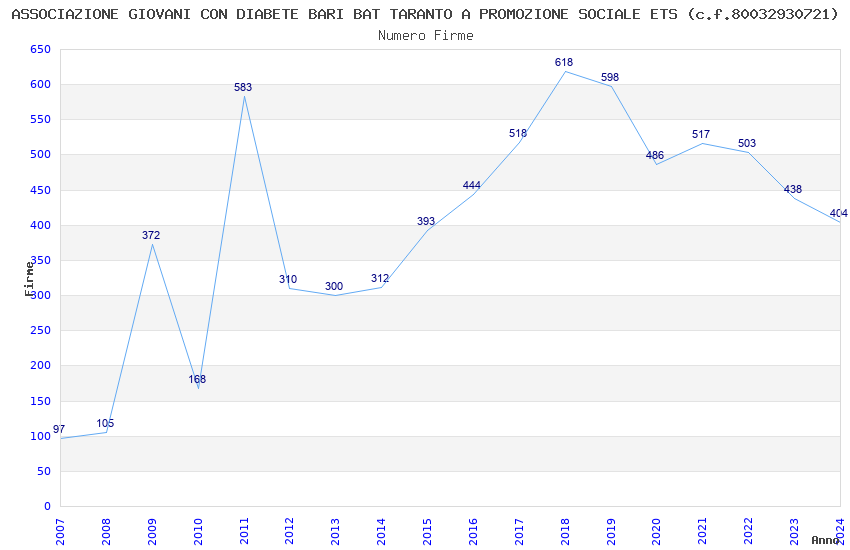Click the 'Numero Firme' subtitle
This screenshot has height=550, width=850.
click(x=426, y=36)
